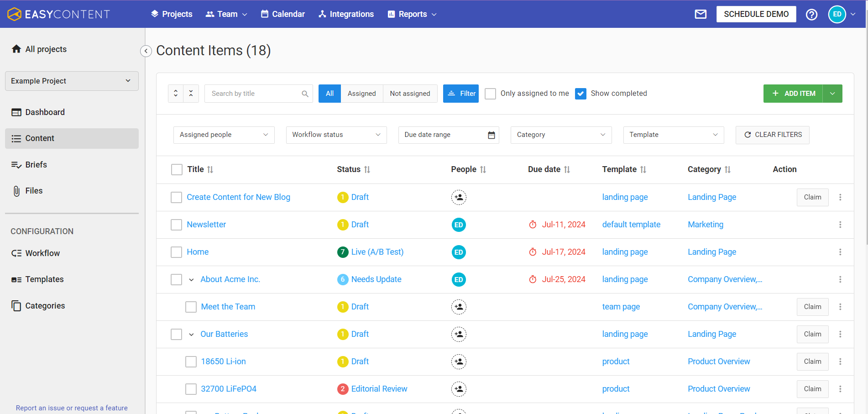Open more actions for About Acme Inc.

click(840, 279)
